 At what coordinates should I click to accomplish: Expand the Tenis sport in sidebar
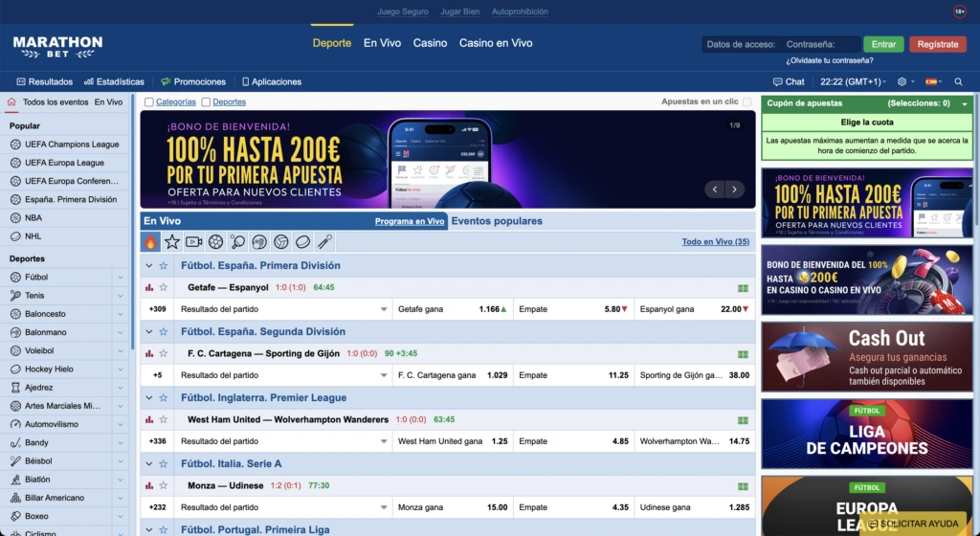coord(120,296)
